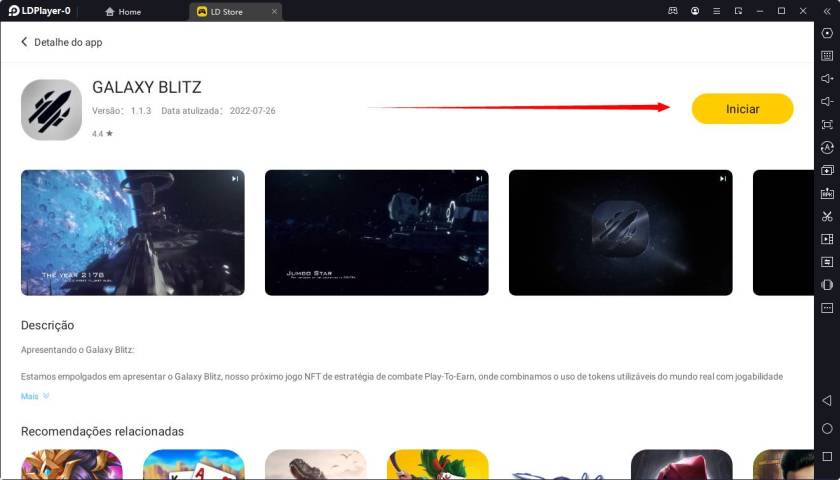The width and height of the screenshot is (840, 480).
Task: Select the LD Store tab
Action: pyautogui.click(x=234, y=12)
